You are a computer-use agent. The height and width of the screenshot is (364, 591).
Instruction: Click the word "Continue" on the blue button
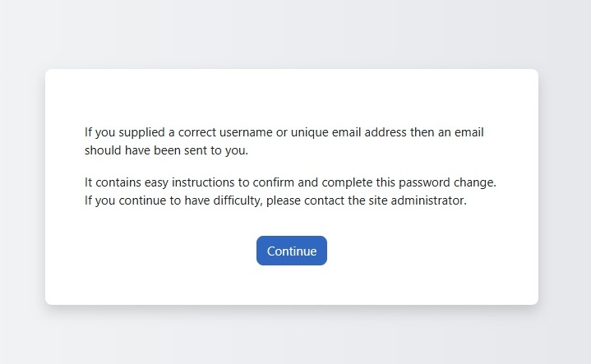(292, 251)
